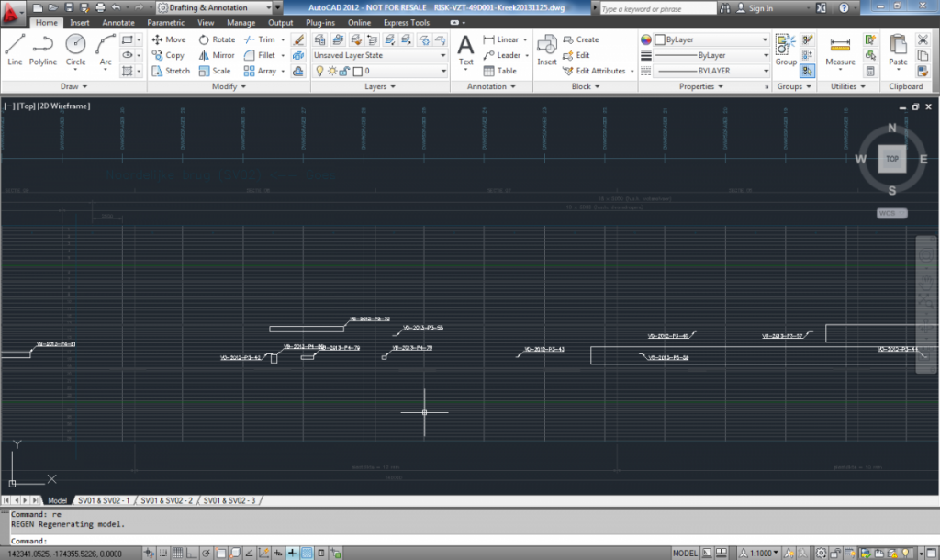940x560 pixels.
Task: Select the Trim command
Action: click(x=263, y=39)
